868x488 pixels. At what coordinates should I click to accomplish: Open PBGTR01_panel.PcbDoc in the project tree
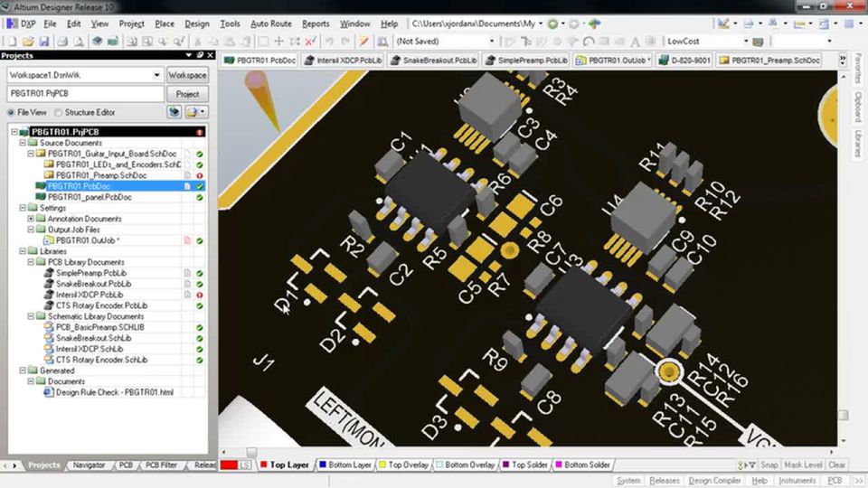[90, 197]
